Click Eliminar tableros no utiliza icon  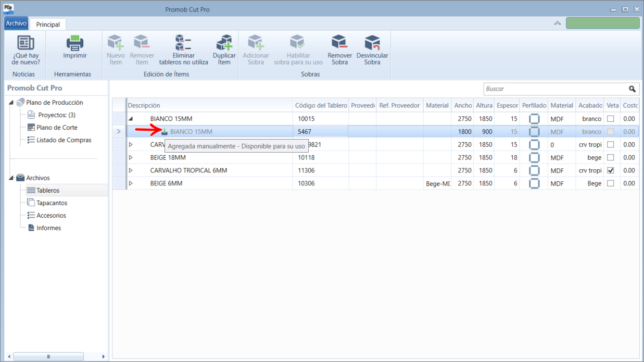[183, 42]
